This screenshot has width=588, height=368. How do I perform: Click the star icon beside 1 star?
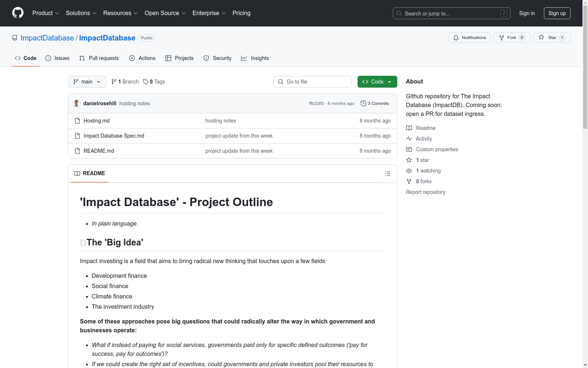click(x=409, y=160)
